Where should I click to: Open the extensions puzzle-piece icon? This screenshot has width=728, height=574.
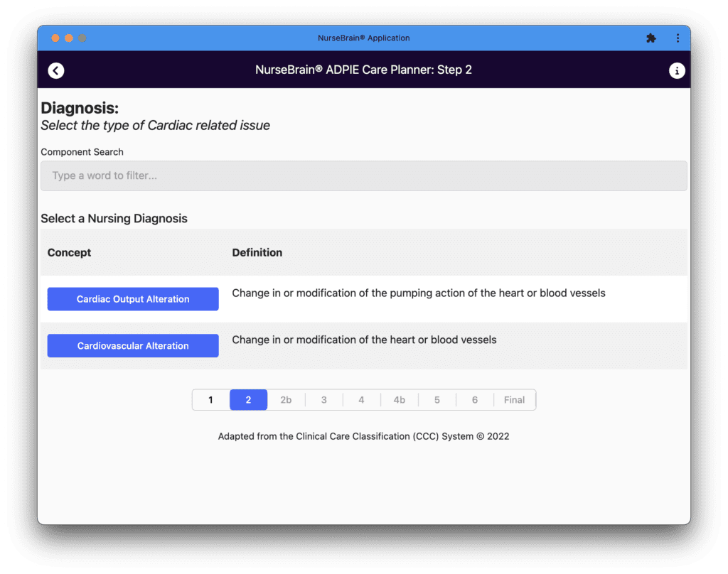(651, 38)
